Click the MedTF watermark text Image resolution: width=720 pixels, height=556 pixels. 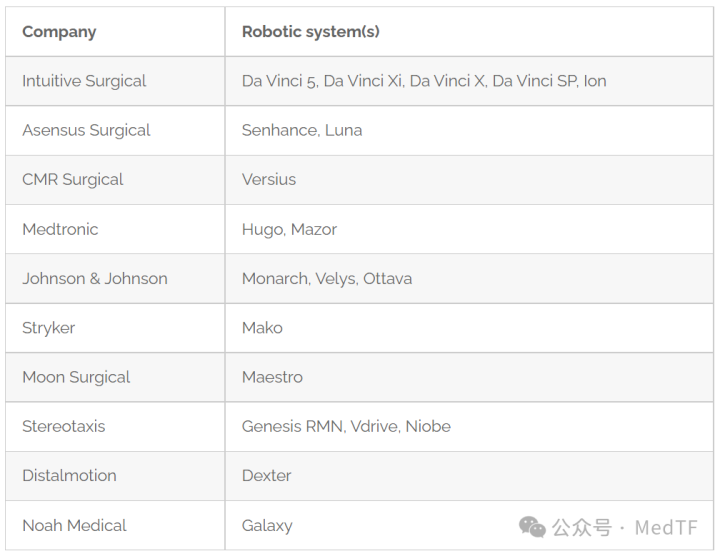666,528
